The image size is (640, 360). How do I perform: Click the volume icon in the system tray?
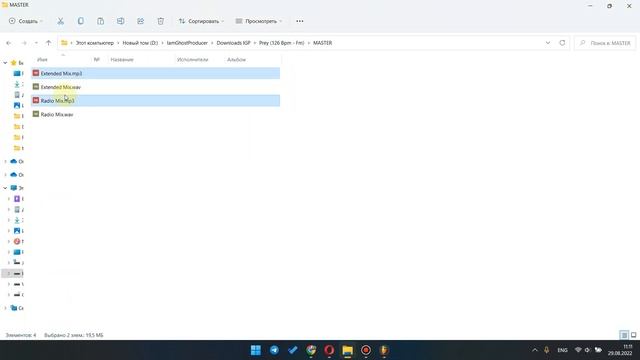pyautogui.click(x=588, y=350)
